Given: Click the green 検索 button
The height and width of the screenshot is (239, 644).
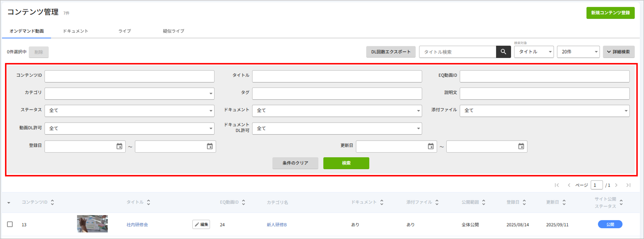Looking at the screenshot, I should 346,163.
